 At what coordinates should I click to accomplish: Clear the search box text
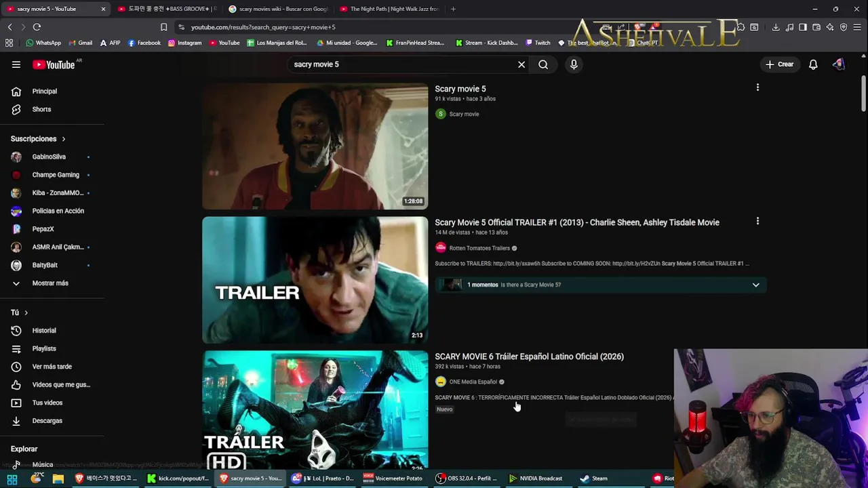click(x=521, y=64)
